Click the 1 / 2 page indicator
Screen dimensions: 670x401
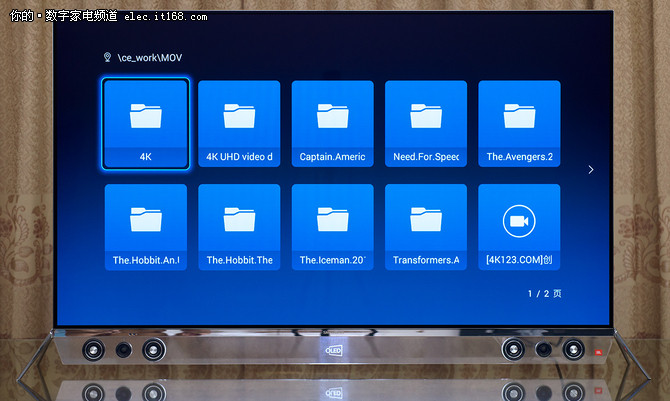click(x=545, y=294)
